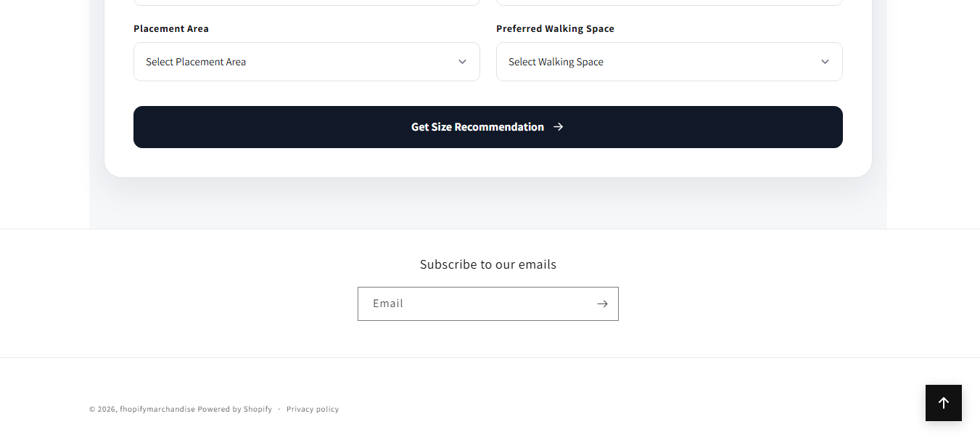Image resolution: width=980 pixels, height=440 pixels.
Task: Click the Get Size Recommendation button
Action: coord(487,127)
